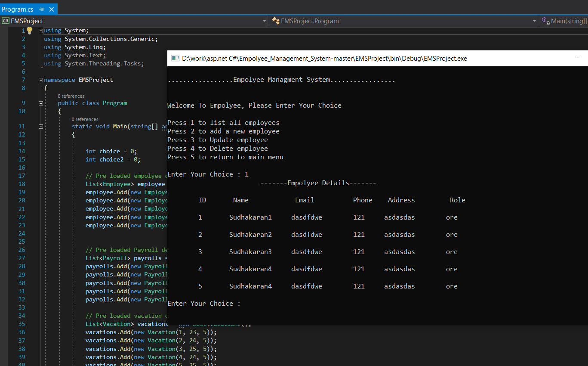Open the EMSProject.Program types dropdown
588x366 pixels.
[534, 21]
